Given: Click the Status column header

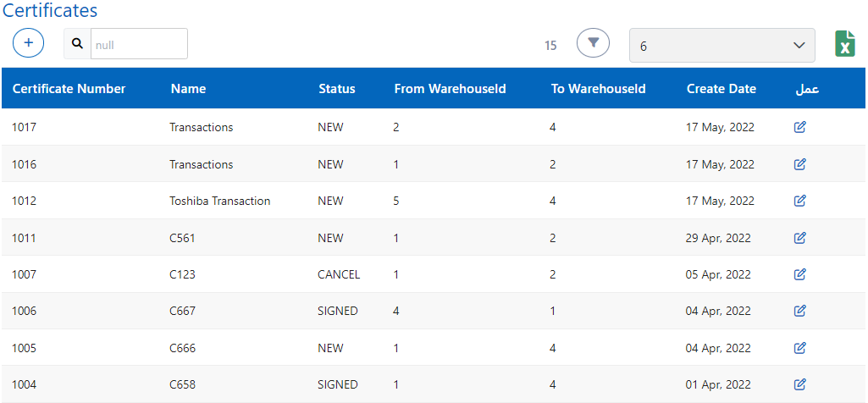Looking at the screenshot, I should coord(336,89).
